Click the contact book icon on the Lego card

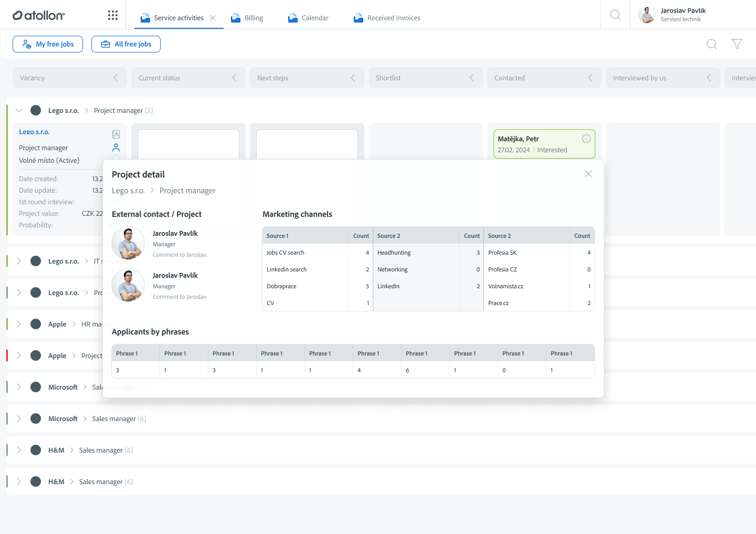[115, 134]
